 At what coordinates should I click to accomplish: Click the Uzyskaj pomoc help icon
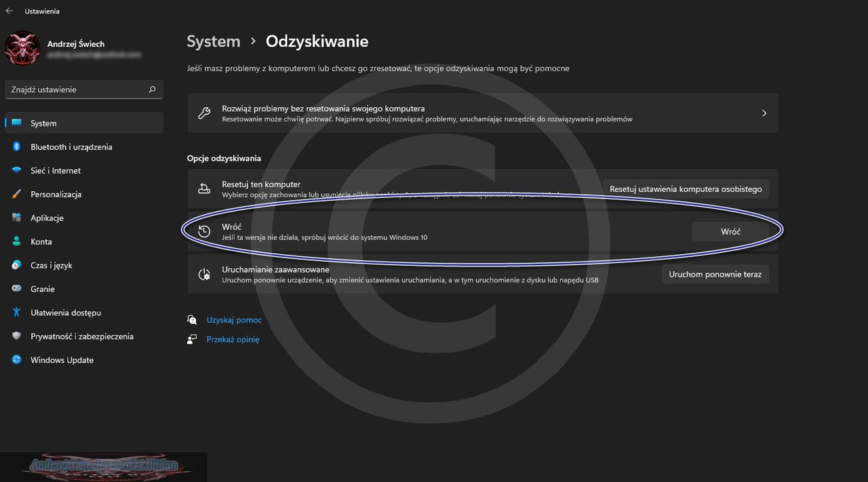[193, 320]
